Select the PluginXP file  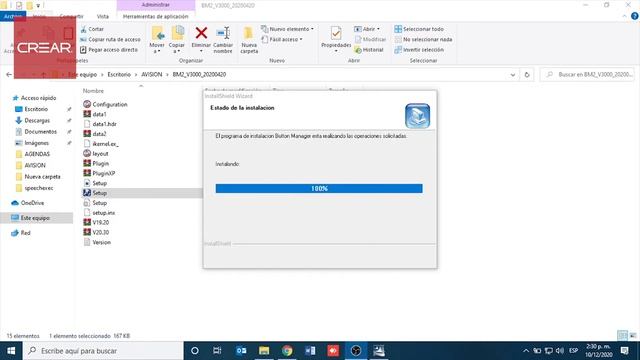99,173
